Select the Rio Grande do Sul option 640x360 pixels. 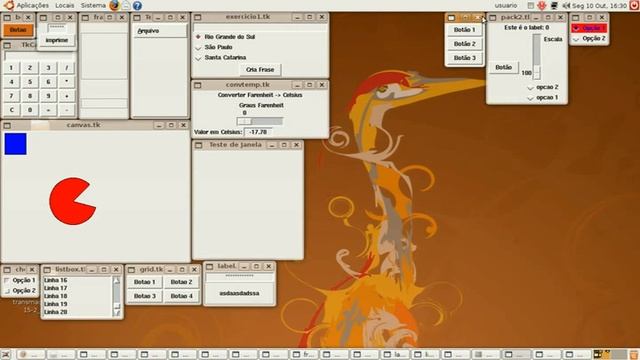(x=226, y=37)
